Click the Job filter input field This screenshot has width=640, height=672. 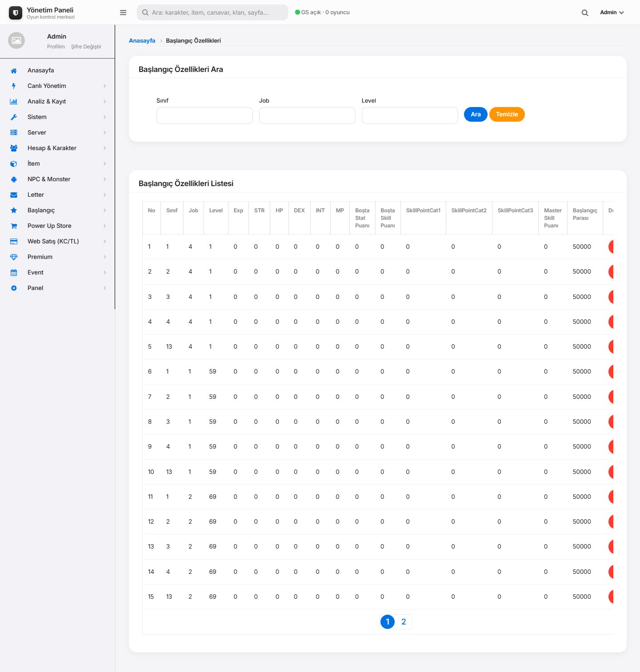[307, 115]
